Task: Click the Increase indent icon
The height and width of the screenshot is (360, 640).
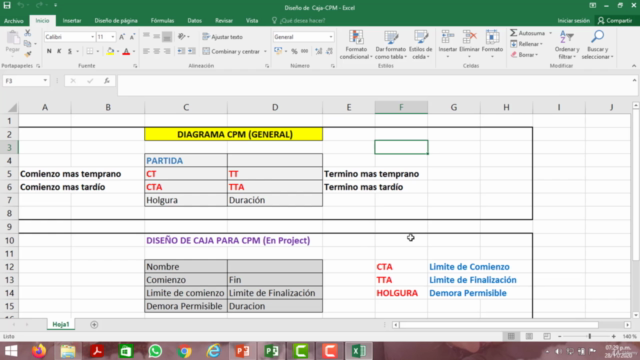Action: 191,51
